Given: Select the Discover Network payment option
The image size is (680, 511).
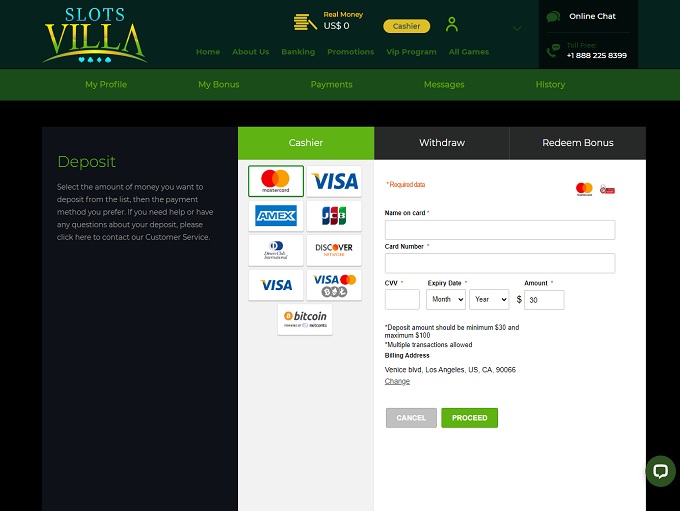Looking at the screenshot, I should 334,250.
